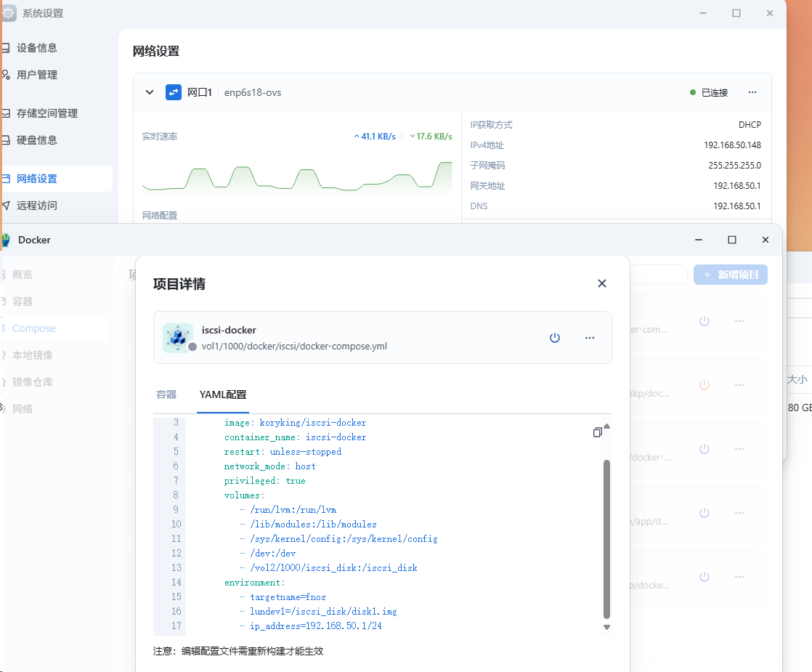Screen dimensions: 812x672
Task: Open 概览 in Docker sidebar
Action: [23, 275]
